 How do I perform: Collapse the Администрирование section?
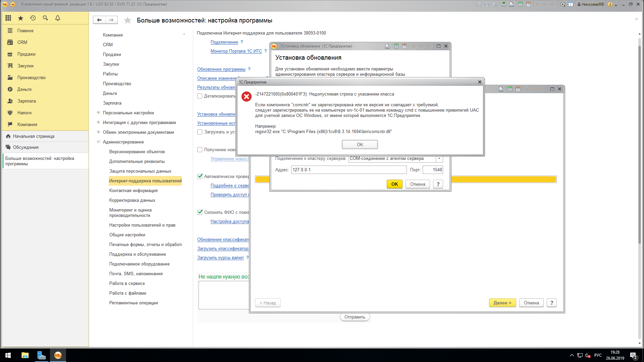(98, 142)
